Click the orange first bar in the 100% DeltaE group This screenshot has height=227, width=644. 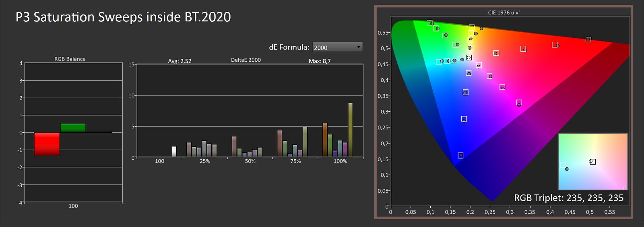(x=325, y=140)
